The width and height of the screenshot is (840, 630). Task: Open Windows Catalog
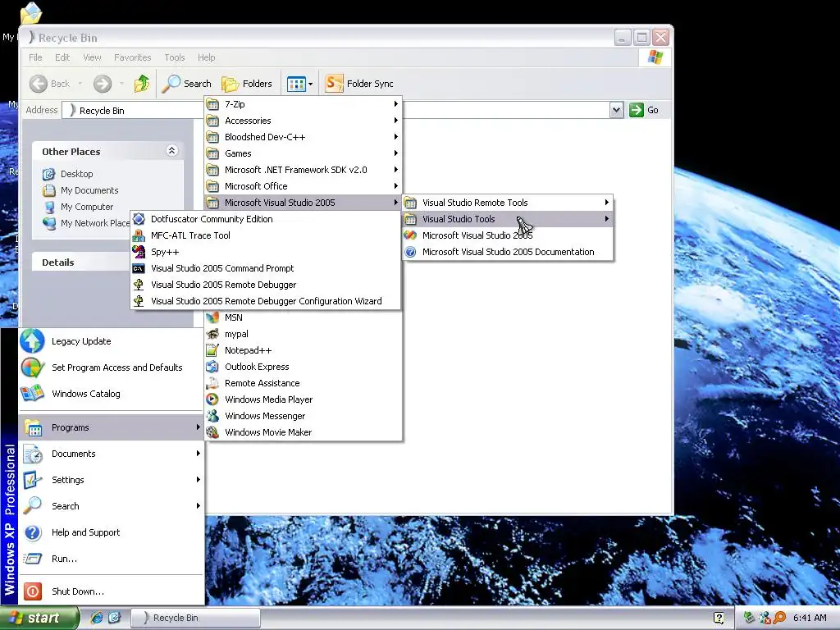111,394
